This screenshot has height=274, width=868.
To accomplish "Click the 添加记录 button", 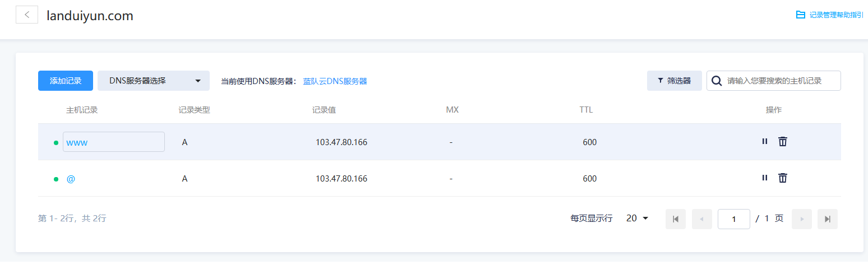I will 66,81.
